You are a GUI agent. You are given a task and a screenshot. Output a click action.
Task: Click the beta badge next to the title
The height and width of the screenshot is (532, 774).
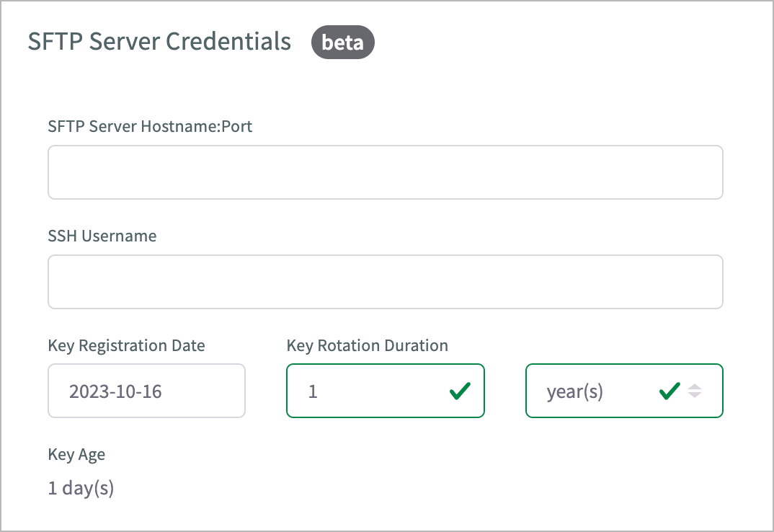pyautogui.click(x=342, y=42)
